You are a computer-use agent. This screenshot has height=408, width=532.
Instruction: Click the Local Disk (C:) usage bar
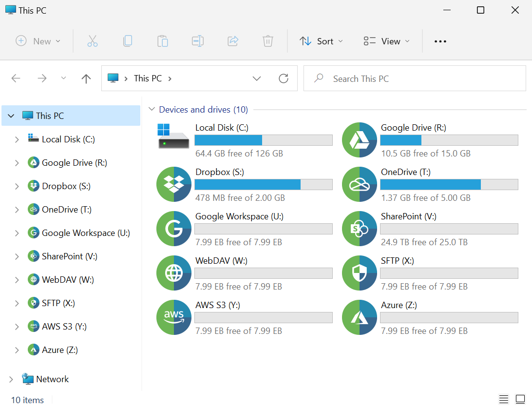[264, 140]
